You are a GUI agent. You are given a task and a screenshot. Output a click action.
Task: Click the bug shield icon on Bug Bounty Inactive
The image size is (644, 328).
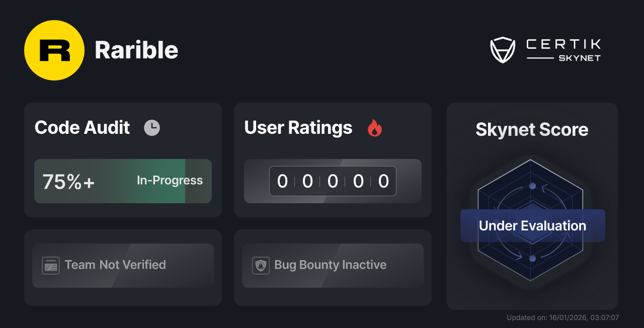261,265
